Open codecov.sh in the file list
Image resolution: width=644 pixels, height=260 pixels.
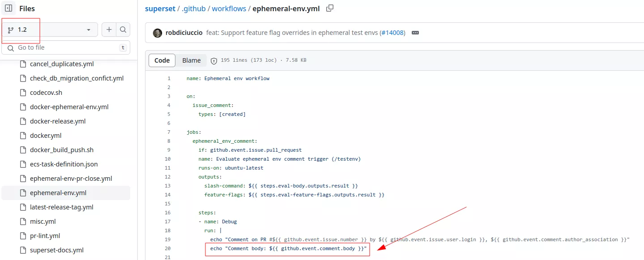click(46, 93)
